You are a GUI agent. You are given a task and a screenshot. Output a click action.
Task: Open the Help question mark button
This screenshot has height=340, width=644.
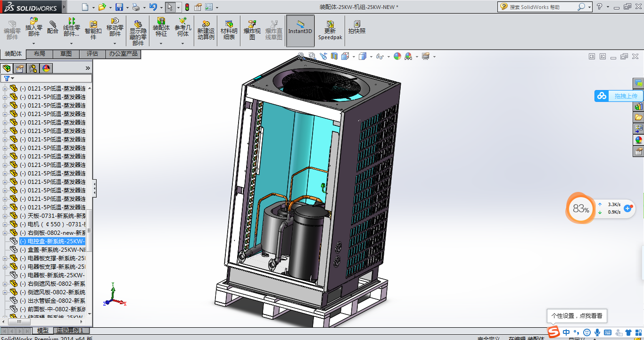coord(599,7)
